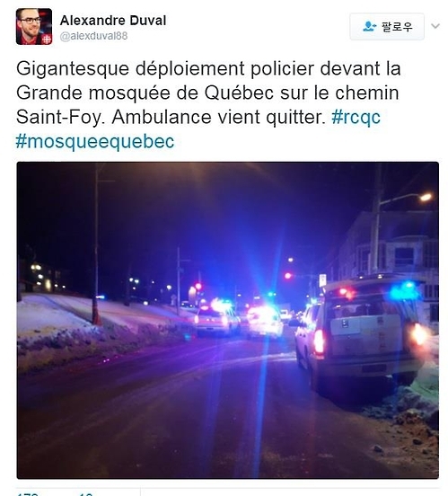Open Alexandre Duval's profile picture
The width and height of the screenshot is (448, 496).
34,27
